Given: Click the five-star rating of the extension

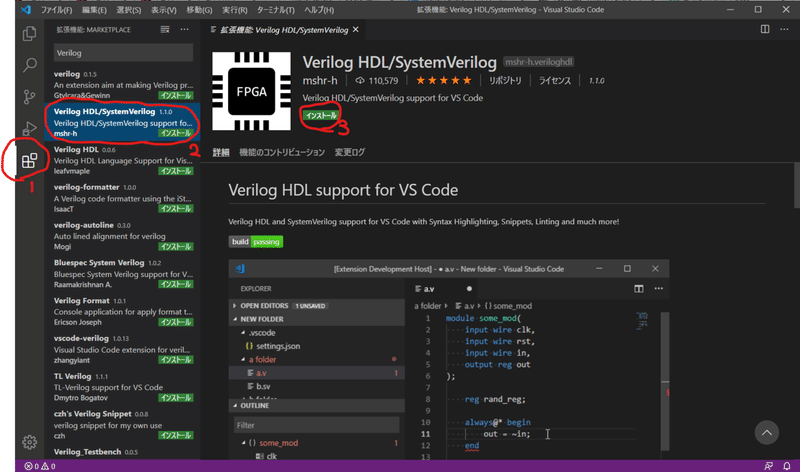Looking at the screenshot, I should 443,80.
